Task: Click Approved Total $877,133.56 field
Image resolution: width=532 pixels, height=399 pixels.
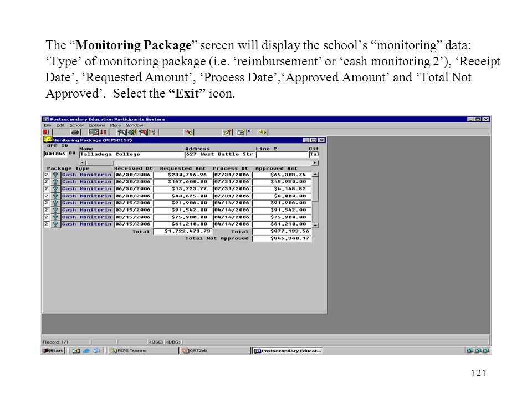Action: (x=282, y=232)
